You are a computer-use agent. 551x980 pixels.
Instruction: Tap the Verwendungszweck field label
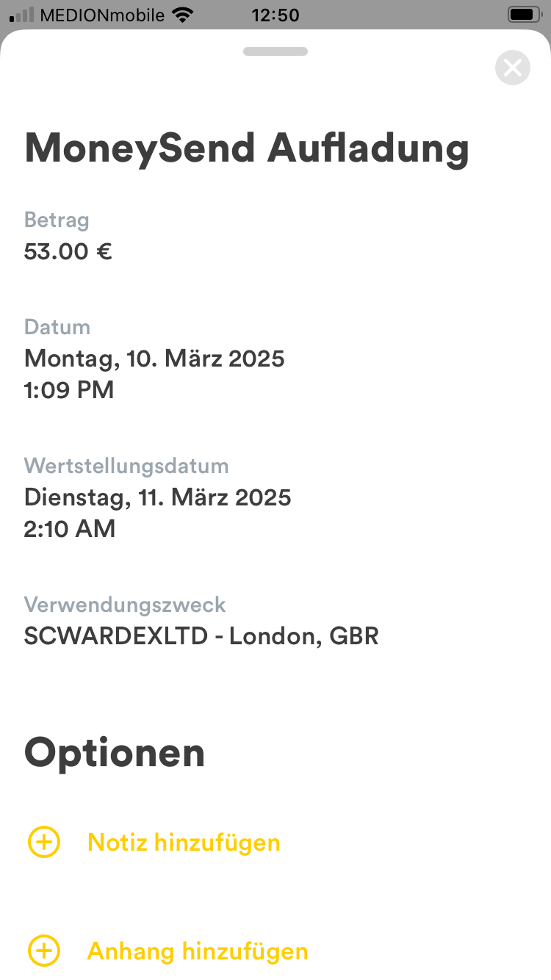tap(125, 605)
